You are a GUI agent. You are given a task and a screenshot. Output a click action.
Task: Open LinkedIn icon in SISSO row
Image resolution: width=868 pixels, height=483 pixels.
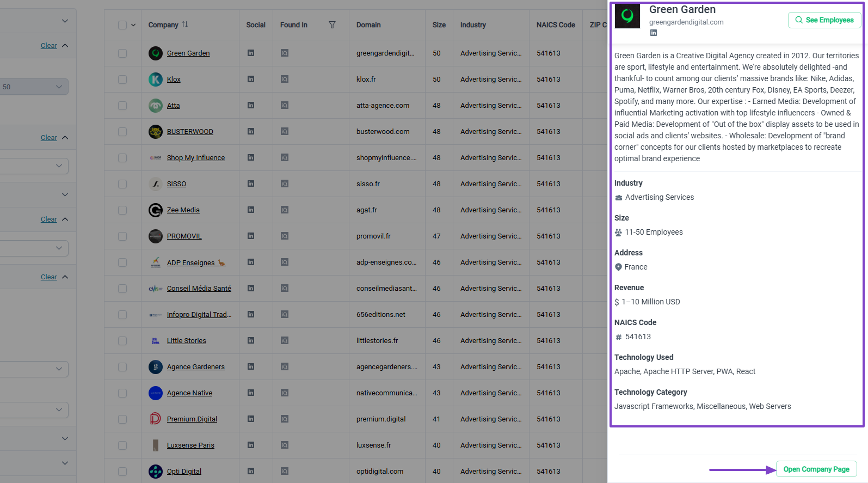251,184
